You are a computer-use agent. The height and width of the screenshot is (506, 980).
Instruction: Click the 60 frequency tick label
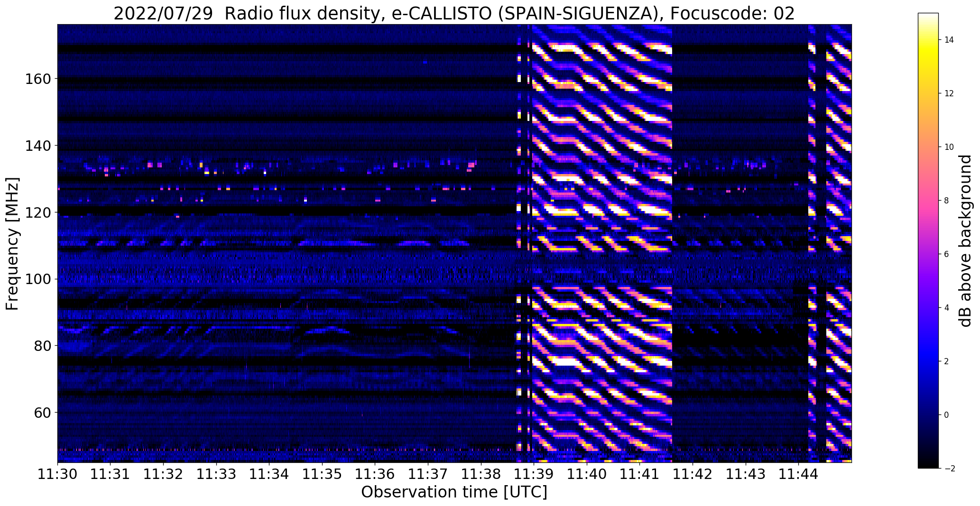click(x=42, y=413)
